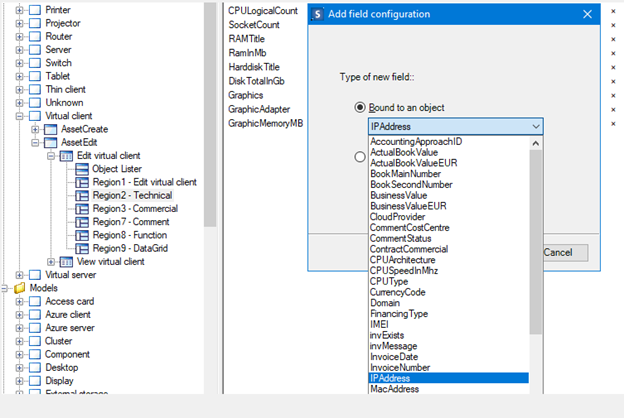Remove the SocketCount field with its X
Screen dimensions: 624x418
pos(613,25)
